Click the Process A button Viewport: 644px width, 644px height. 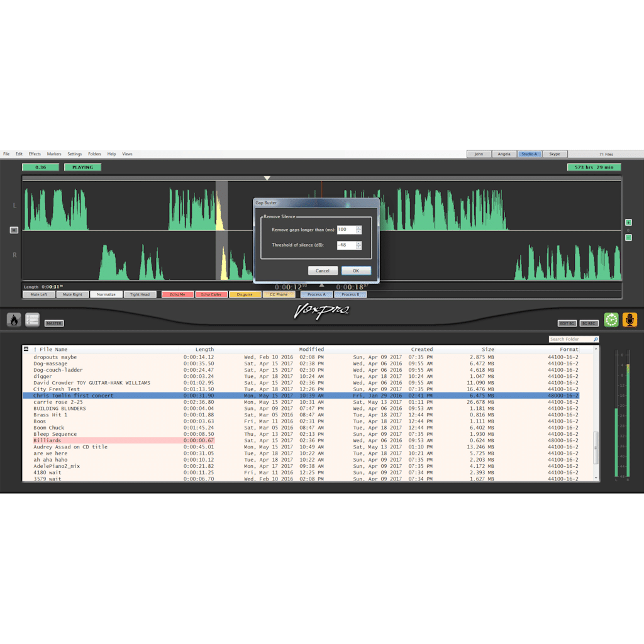click(317, 294)
